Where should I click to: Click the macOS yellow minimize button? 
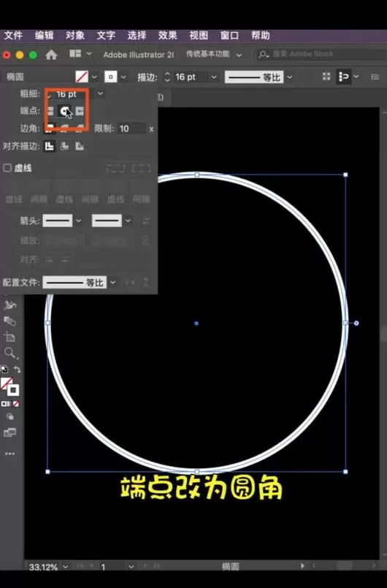20,55
